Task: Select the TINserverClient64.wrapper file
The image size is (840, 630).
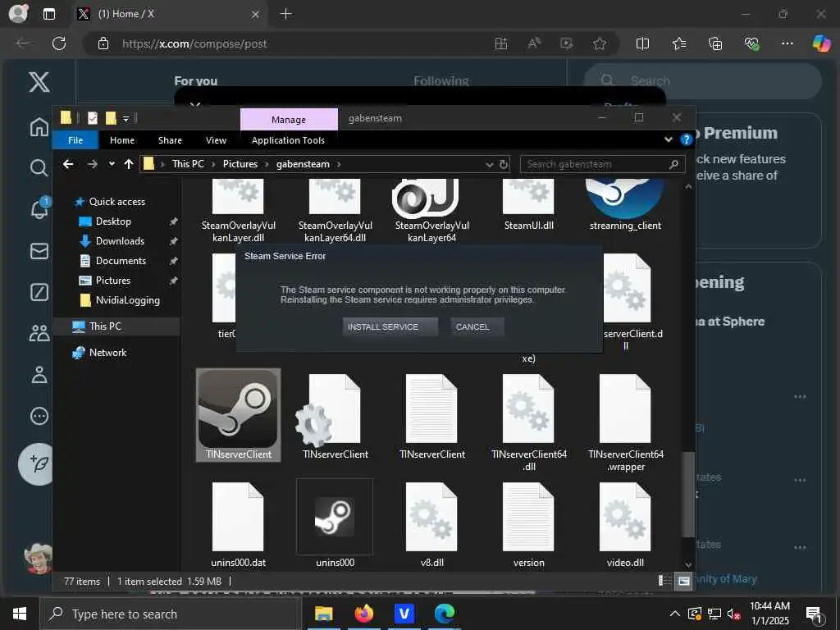Action: 626,423
